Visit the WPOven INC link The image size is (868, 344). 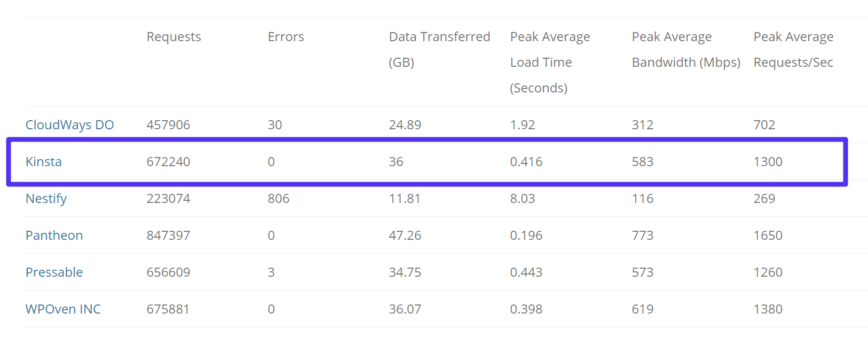[x=63, y=309]
